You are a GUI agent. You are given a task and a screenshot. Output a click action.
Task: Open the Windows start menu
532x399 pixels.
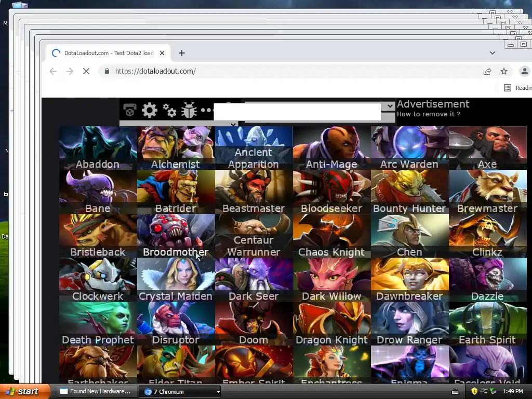coord(25,392)
